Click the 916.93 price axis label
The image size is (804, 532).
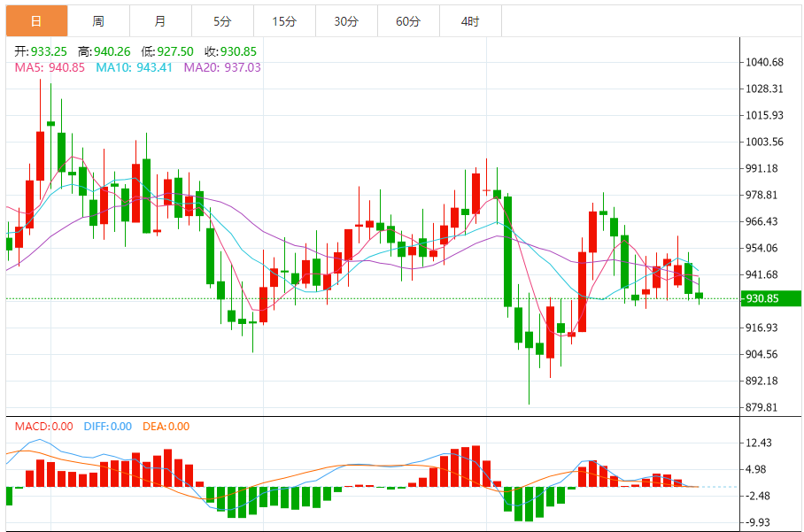pos(761,328)
